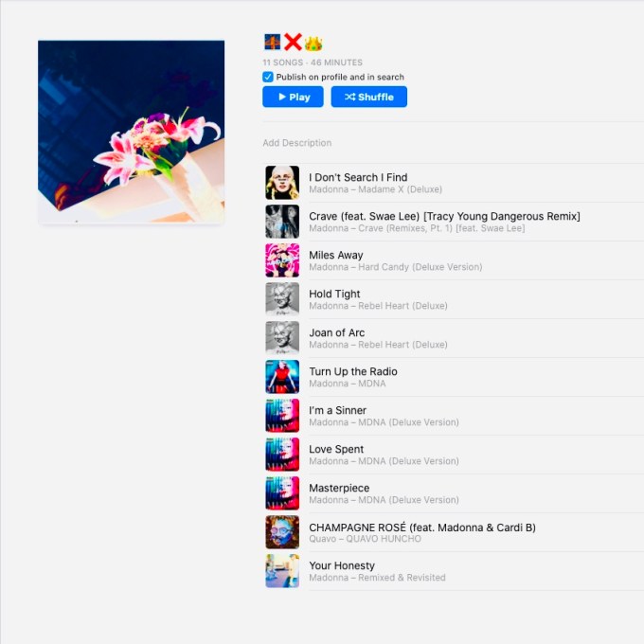The width and height of the screenshot is (644, 644).
Task: Open Madonna – Remixed & Revisited link
Action: coord(377,578)
